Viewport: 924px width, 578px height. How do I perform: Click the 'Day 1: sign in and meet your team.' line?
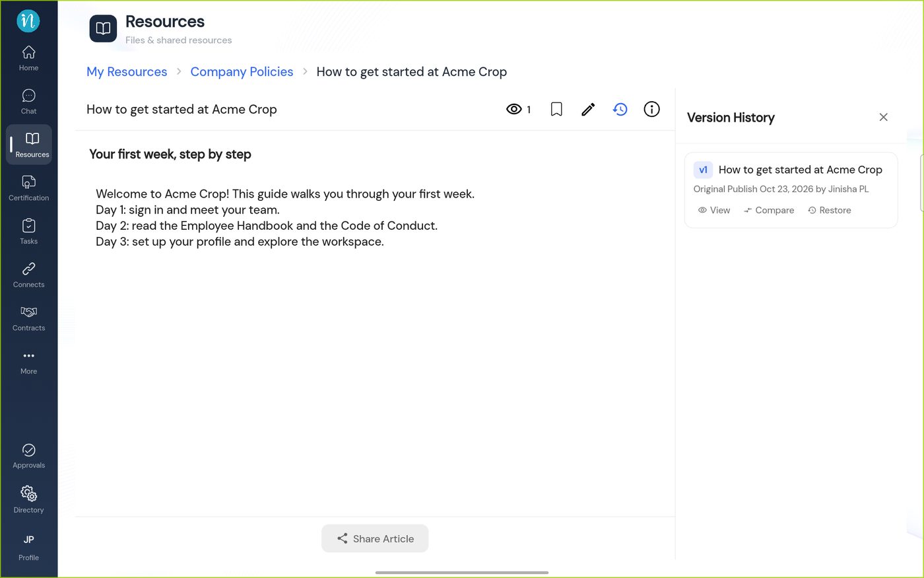coord(187,210)
